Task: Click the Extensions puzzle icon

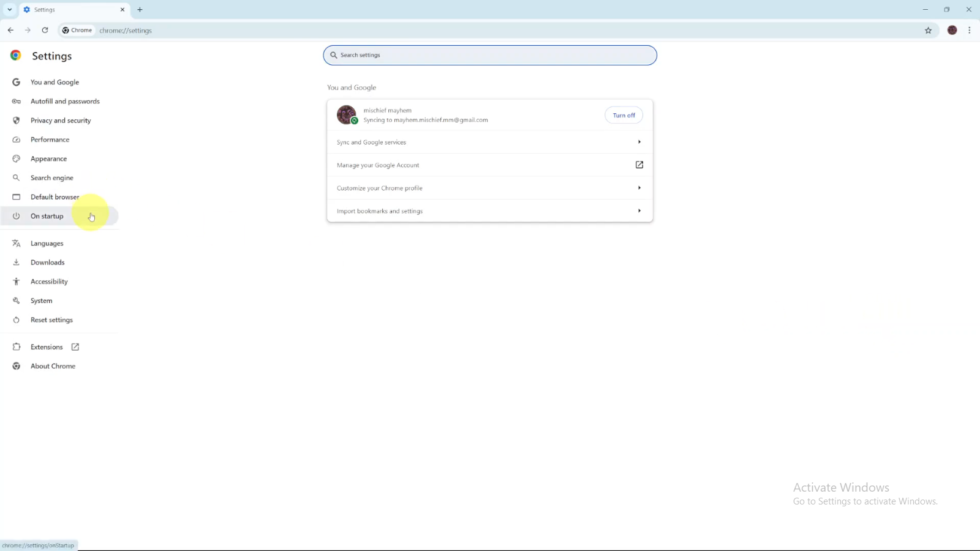Action: coord(17,347)
